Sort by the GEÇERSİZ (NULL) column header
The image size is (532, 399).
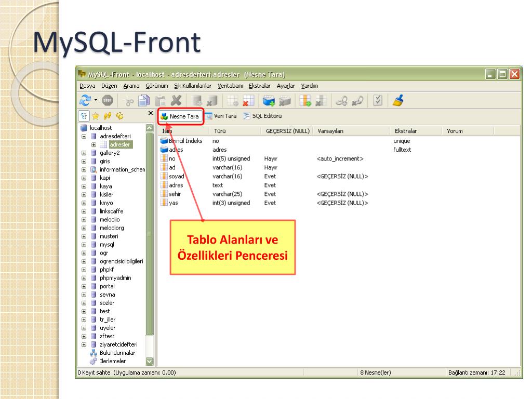tap(287, 131)
